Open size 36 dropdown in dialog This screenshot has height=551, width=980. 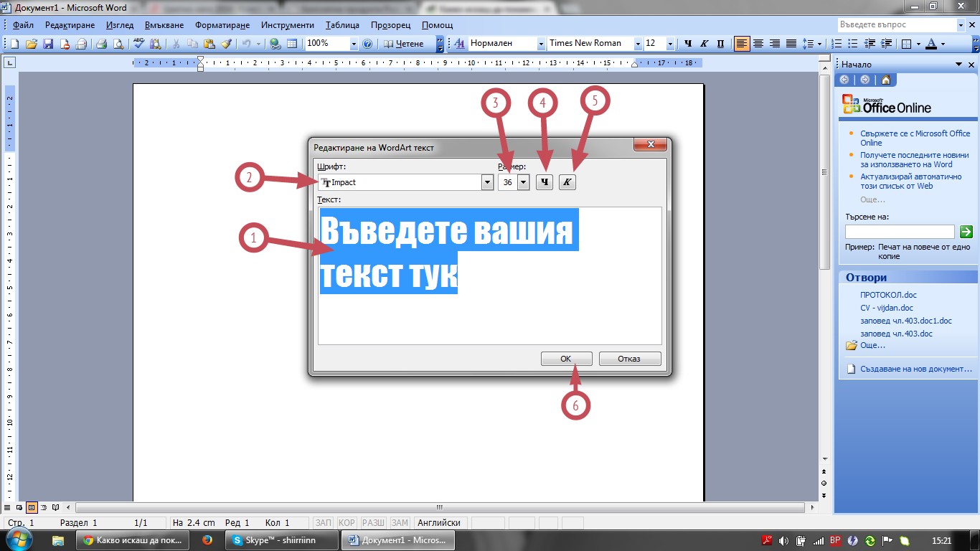point(523,182)
